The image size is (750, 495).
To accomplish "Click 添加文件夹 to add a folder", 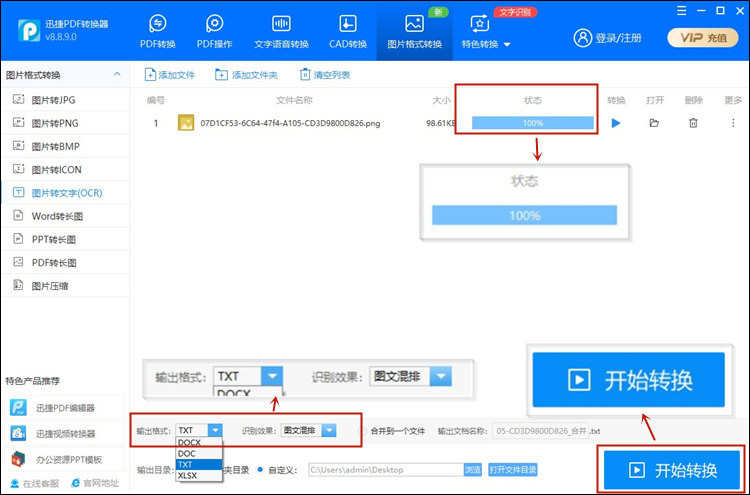I will (246, 75).
